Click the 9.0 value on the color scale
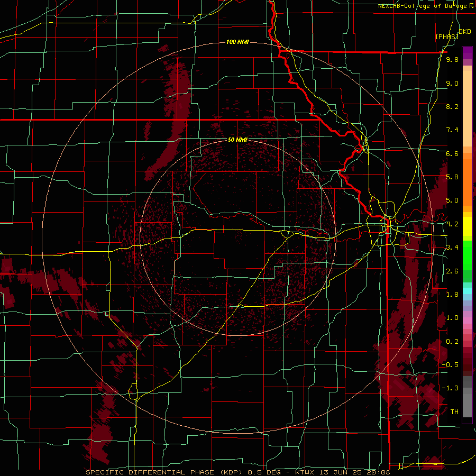Viewport: 476px width, 476px height. click(x=452, y=83)
